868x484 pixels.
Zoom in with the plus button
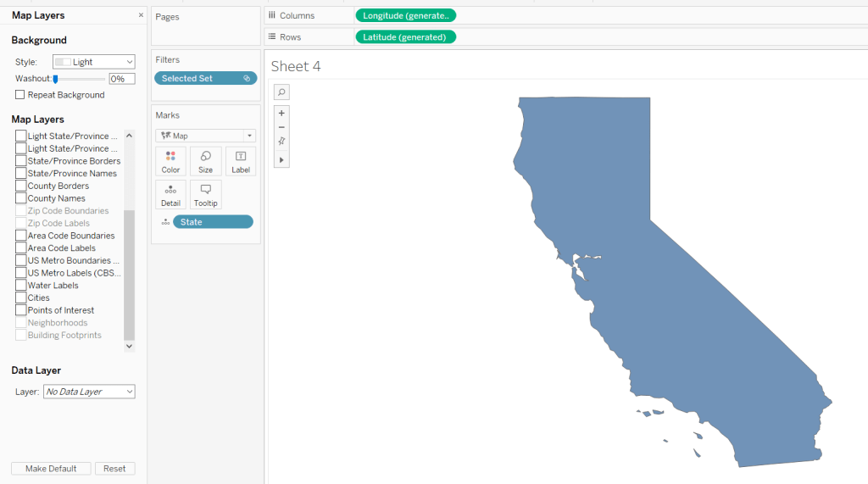pos(282,112)
